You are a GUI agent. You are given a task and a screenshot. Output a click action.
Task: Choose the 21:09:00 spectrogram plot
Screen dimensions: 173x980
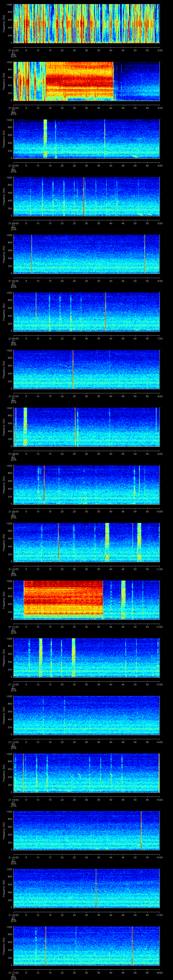[86, 485]
